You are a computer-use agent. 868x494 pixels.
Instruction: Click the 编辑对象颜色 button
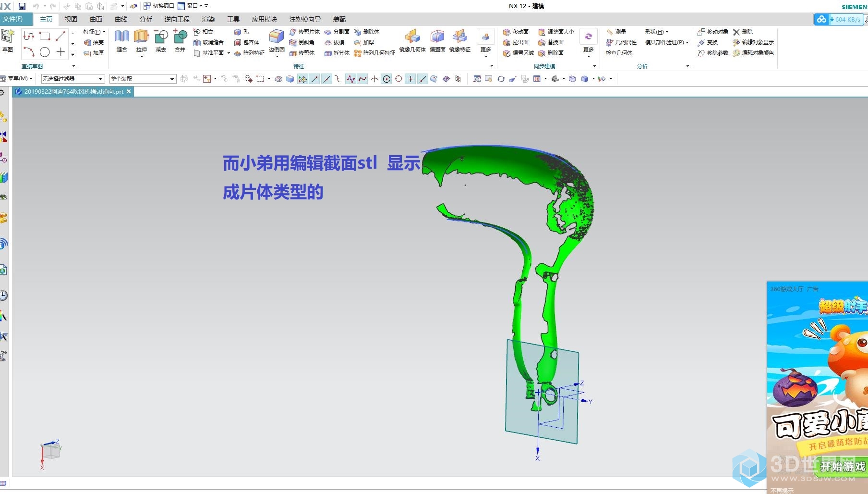coord(753,53)
